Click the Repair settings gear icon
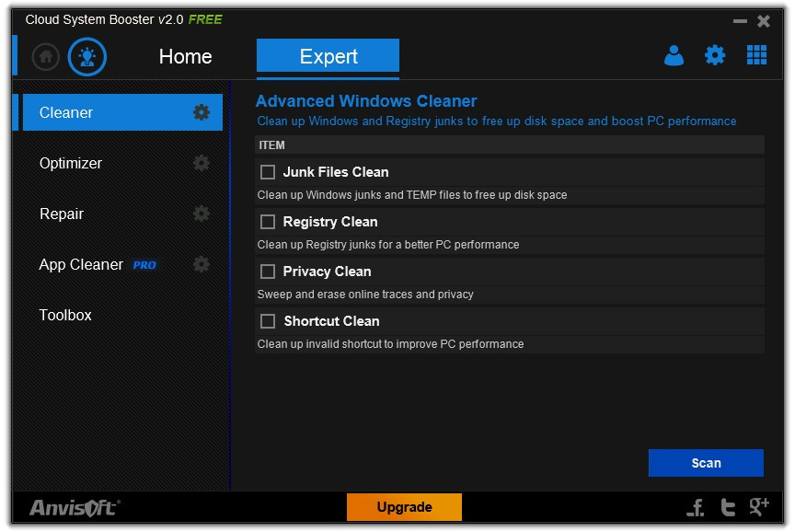This screenshot has height=532, width=795. tap(202, 214)
